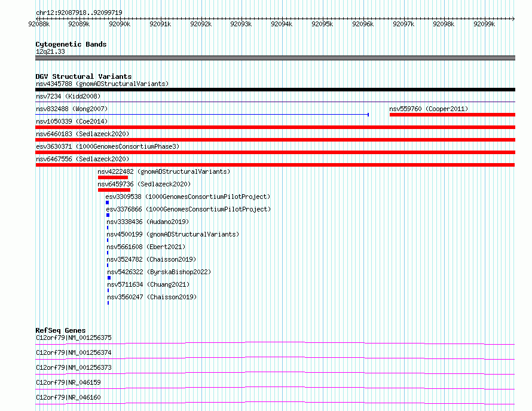Open variant nsv3560247 (Chaisson2019) label
The height and width of the screenshot is (411, 532).
(x=152, y=297)
